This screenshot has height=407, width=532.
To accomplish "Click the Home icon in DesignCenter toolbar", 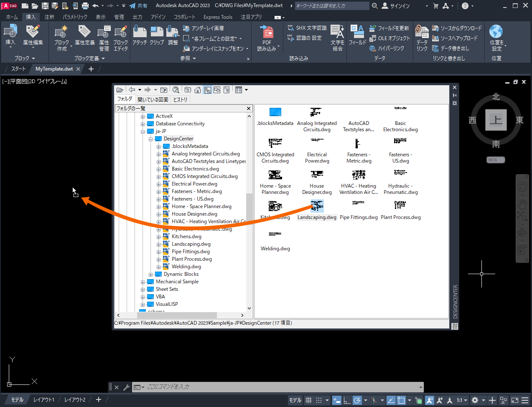I will coord(198,90).
